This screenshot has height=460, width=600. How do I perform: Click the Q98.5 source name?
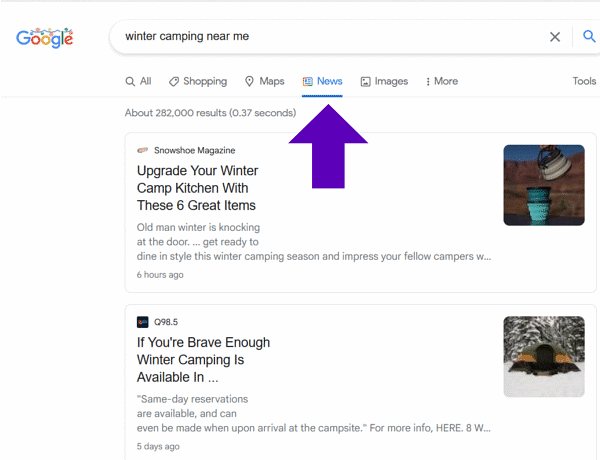click(167, 322)
